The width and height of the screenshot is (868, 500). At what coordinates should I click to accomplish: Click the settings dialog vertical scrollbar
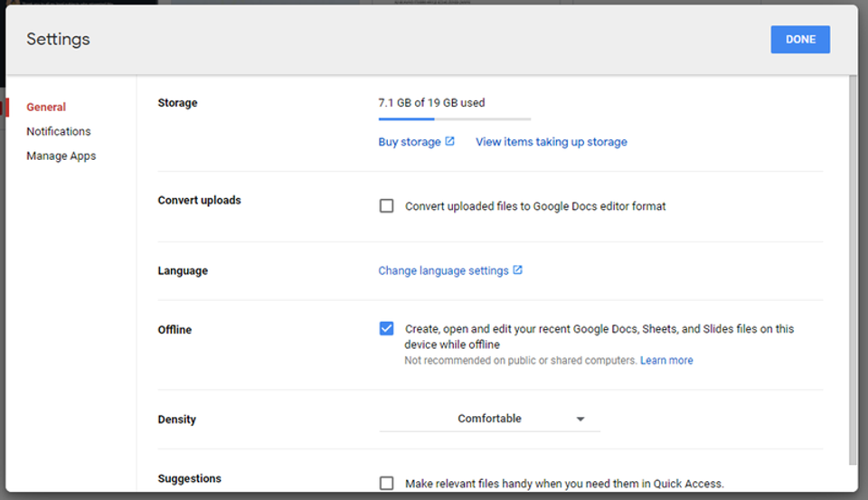[x=853, y=270]
